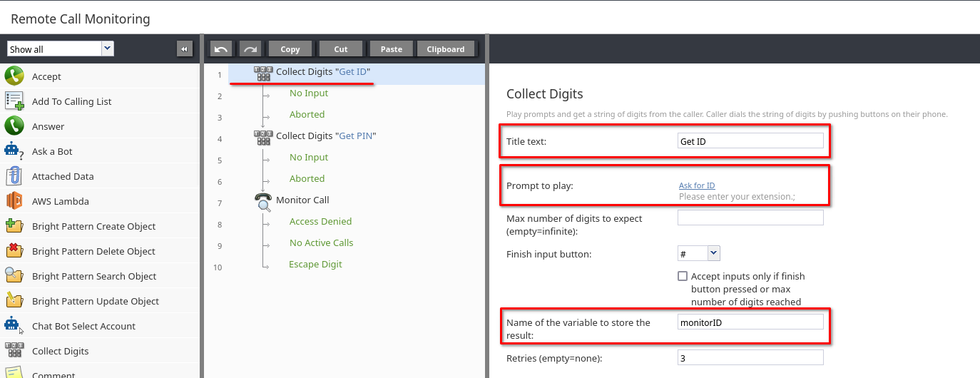Select the Access Denied branch
Screen dimensions: 980x378
[x=320, y=221]
